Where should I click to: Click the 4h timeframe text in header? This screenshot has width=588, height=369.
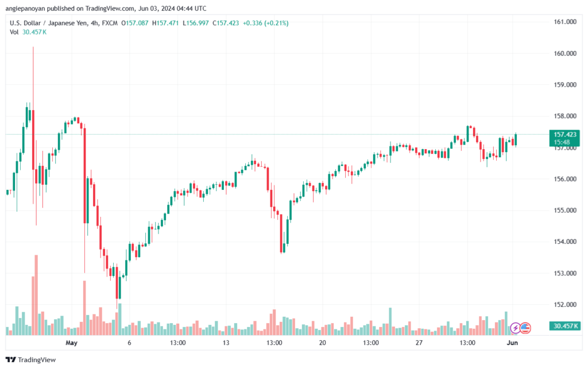tap(95, 23)
